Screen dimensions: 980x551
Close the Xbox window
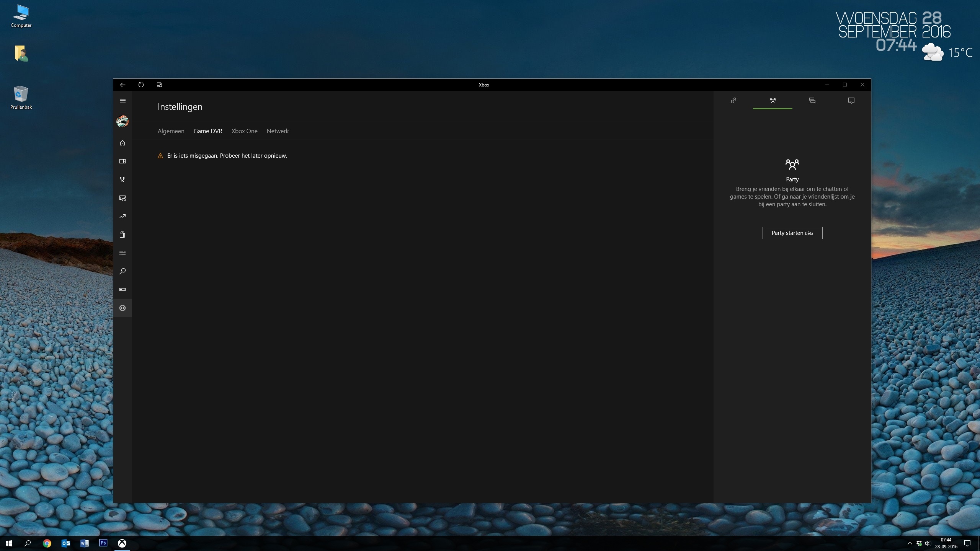click(x=862, y=85)
